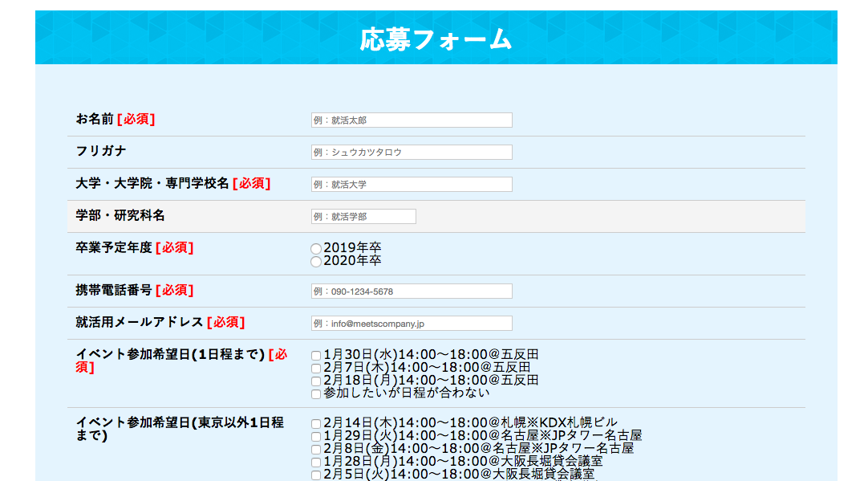The image size is (868, 481).
Task: Click the お名前 input field
Action: (x=412, y=120)
